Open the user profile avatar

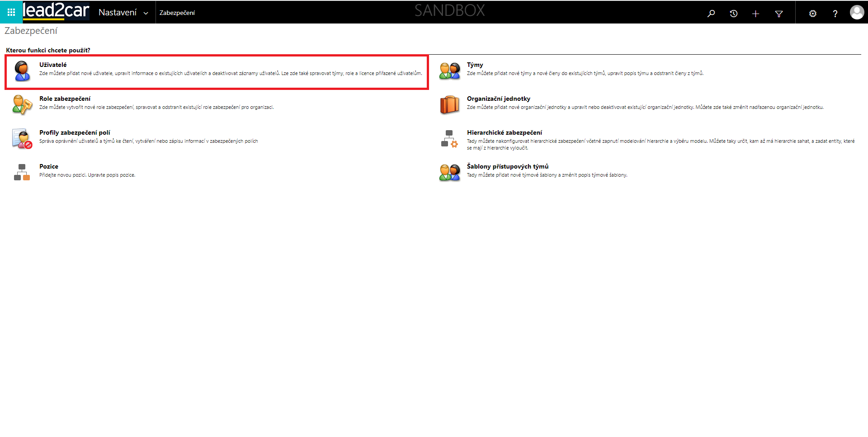856,13
